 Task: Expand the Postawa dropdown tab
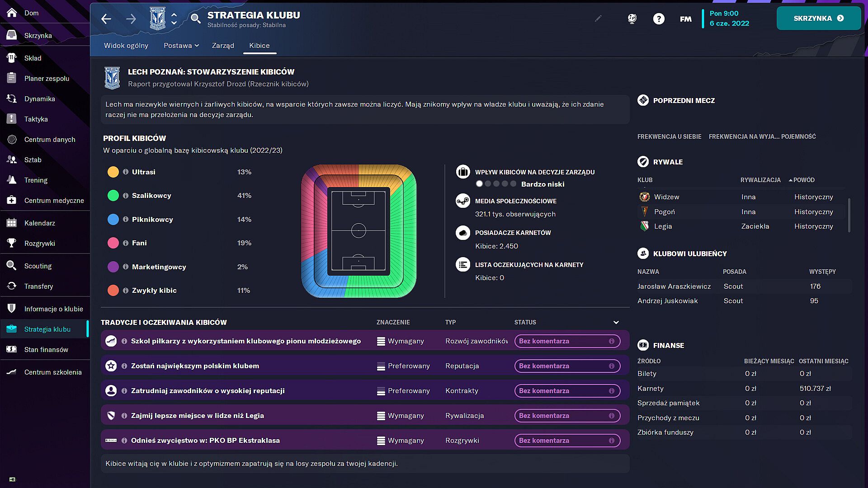pos(181,45)
